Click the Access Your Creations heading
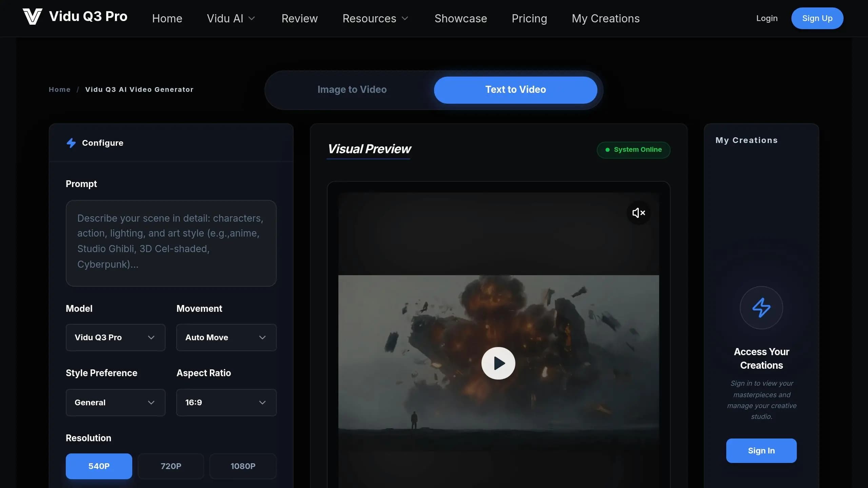This screenshot has width=868, height=488. point(761,359)
